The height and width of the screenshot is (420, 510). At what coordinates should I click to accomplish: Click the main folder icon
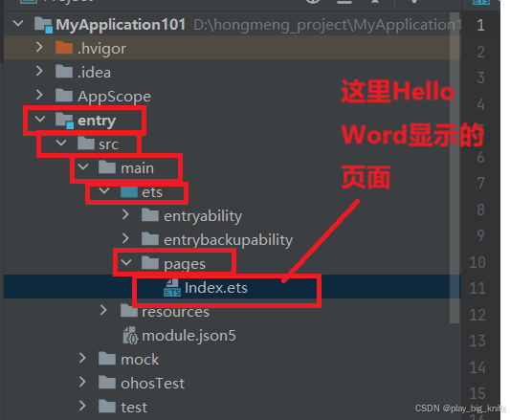tap(107, 167)
